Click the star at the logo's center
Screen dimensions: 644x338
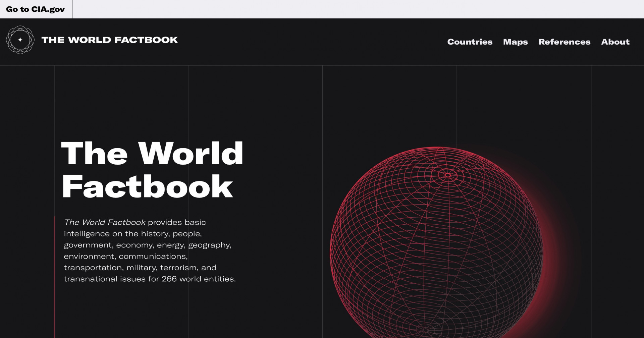[x=20, y=40]
